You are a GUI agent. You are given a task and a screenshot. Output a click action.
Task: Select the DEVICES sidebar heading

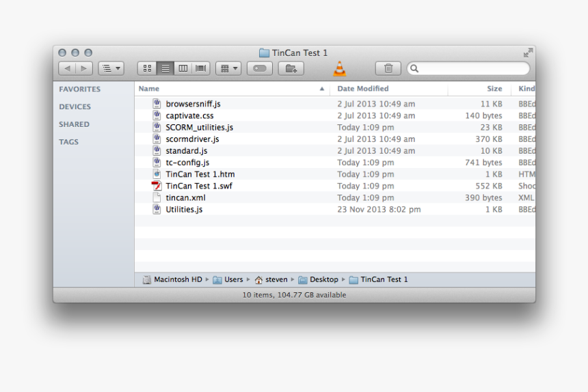tap(75, 107)
